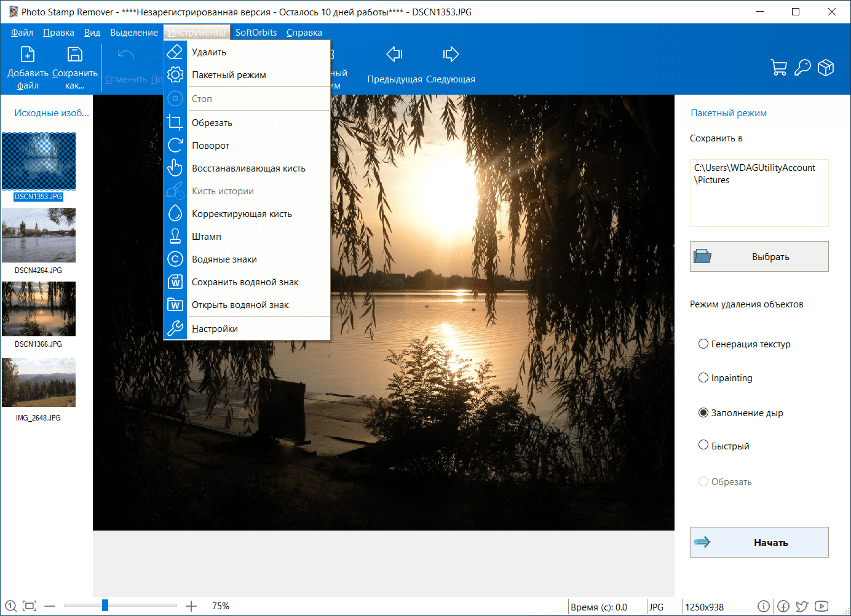Open the Справка menu
The height and width of the screenshot is (616, 851).
[304, 33]
